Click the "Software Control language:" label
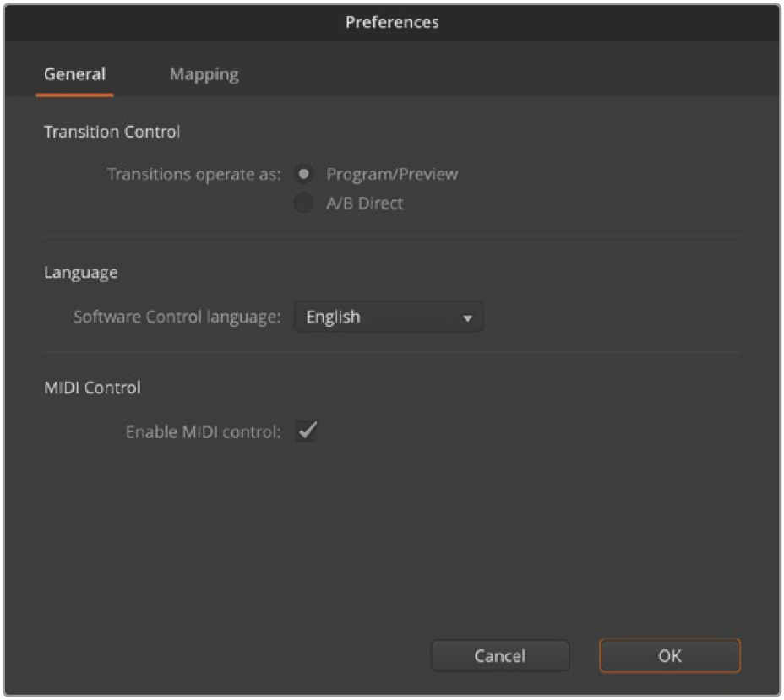 click(x=177, y=317)
